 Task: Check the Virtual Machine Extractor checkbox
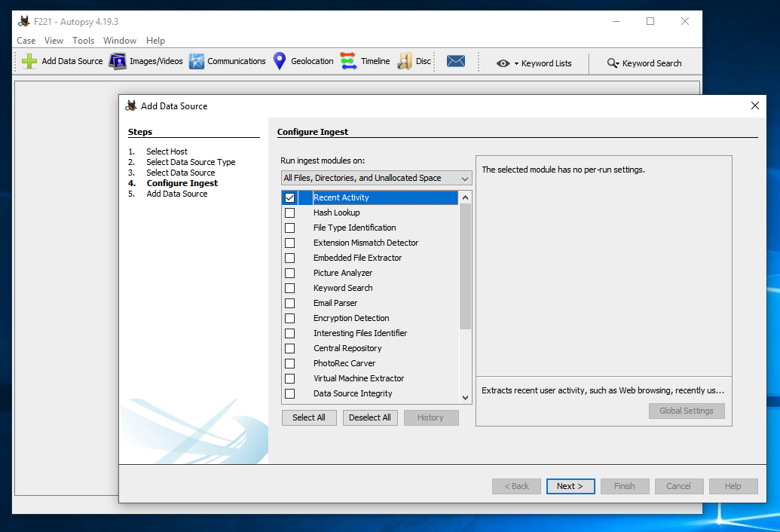[290, 379]
